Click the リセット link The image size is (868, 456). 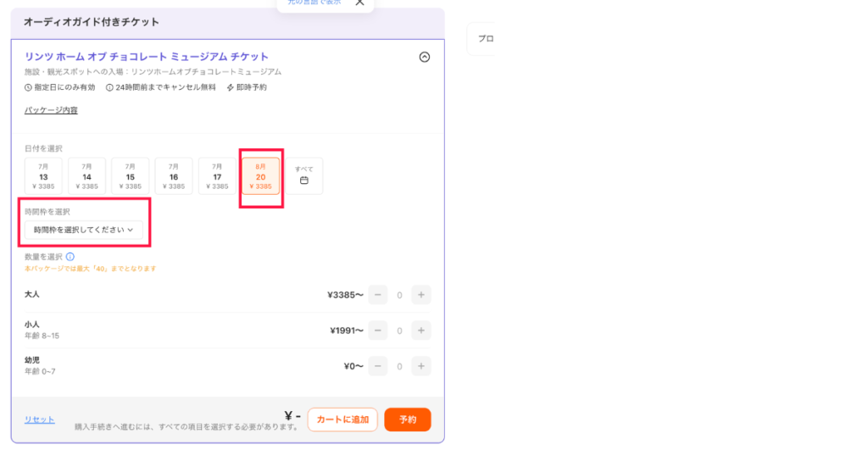pyautogui.click(x=39, y=420)
